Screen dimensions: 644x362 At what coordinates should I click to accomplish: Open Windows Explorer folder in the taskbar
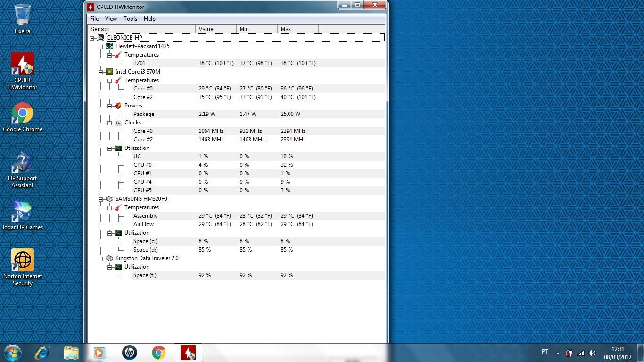coord(71,353)
